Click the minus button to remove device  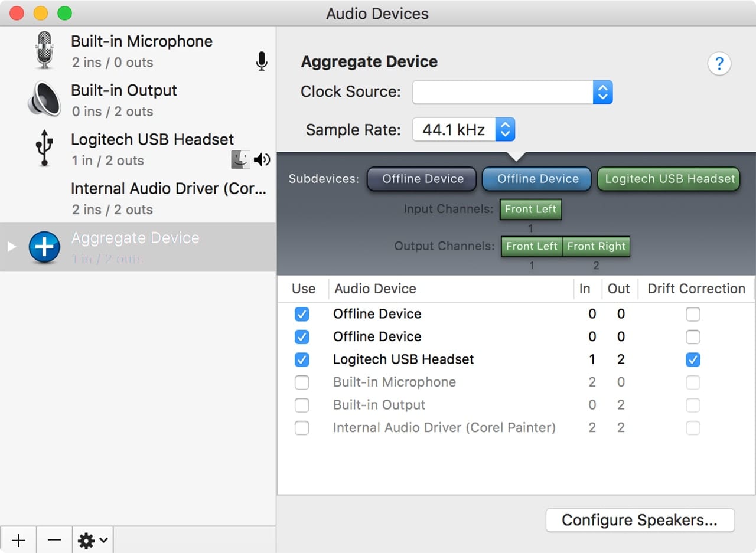pos(54,540)
